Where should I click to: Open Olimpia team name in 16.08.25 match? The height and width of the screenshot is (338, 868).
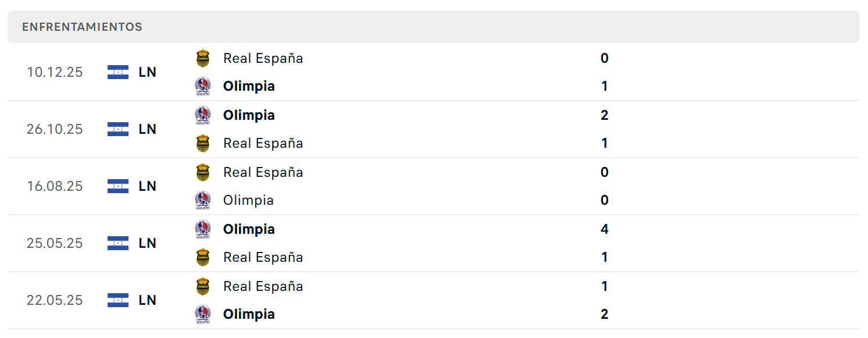[248, 200]
